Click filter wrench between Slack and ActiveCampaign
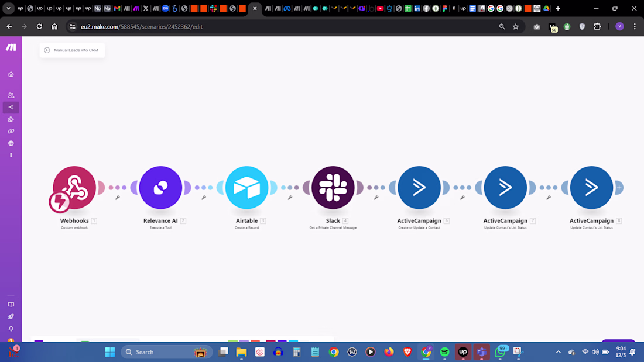Viewport: 644px width, 362px height. [x=376, y=198]
